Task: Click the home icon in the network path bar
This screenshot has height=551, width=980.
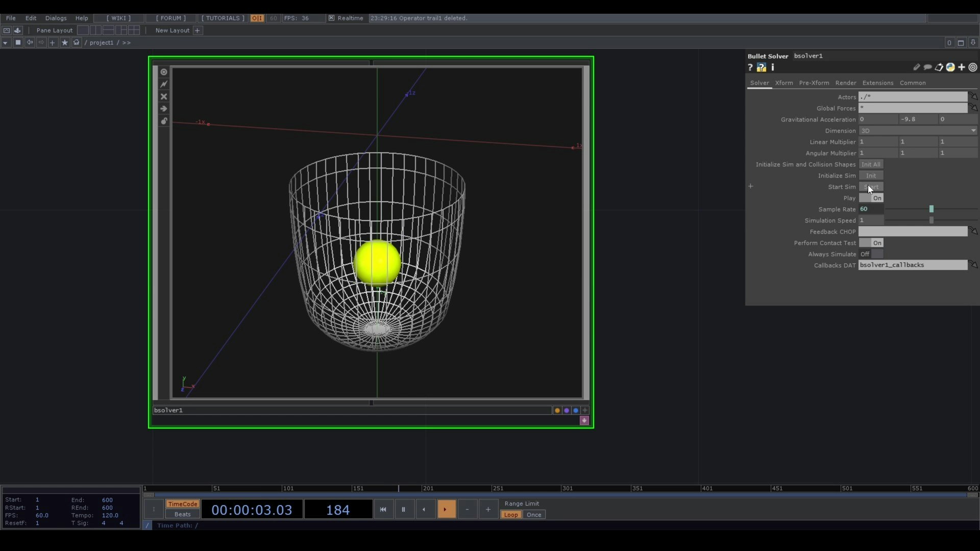Action: click(76, 42)
